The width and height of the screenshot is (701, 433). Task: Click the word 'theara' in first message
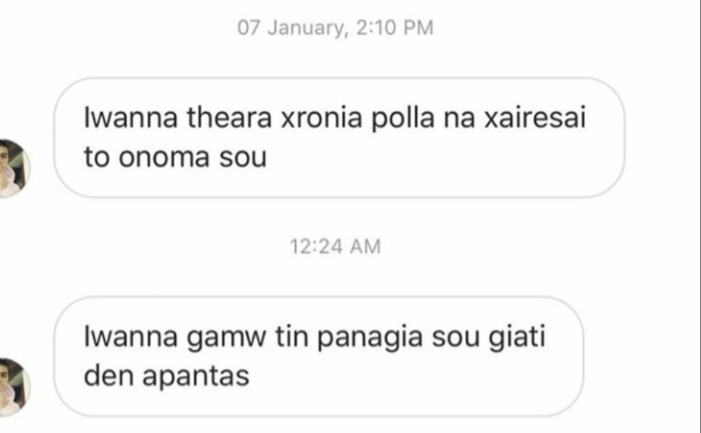[x=229, y=118]
